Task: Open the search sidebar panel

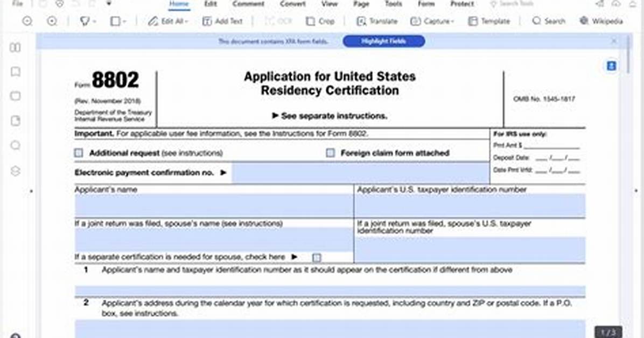Action: coord(15,145)
